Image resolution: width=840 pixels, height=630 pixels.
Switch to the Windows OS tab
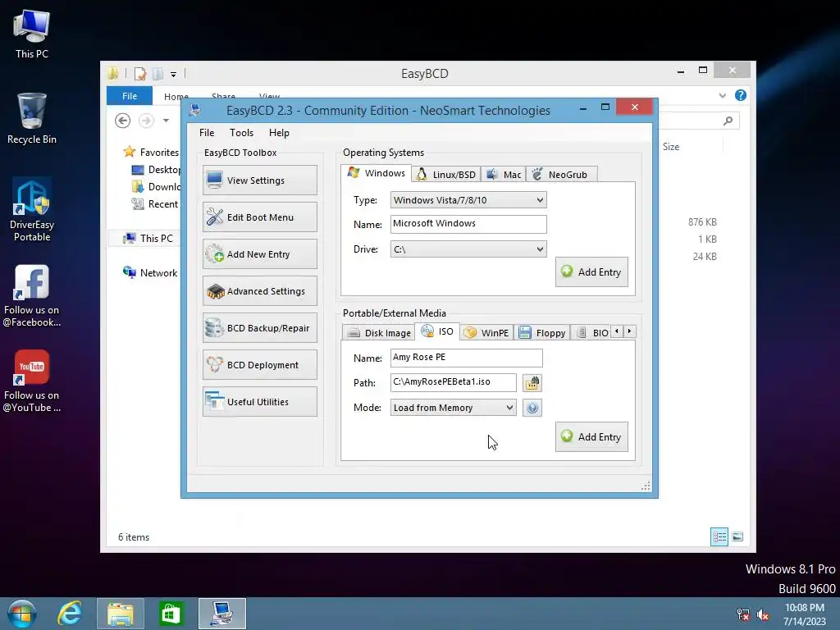click(376, 173)
